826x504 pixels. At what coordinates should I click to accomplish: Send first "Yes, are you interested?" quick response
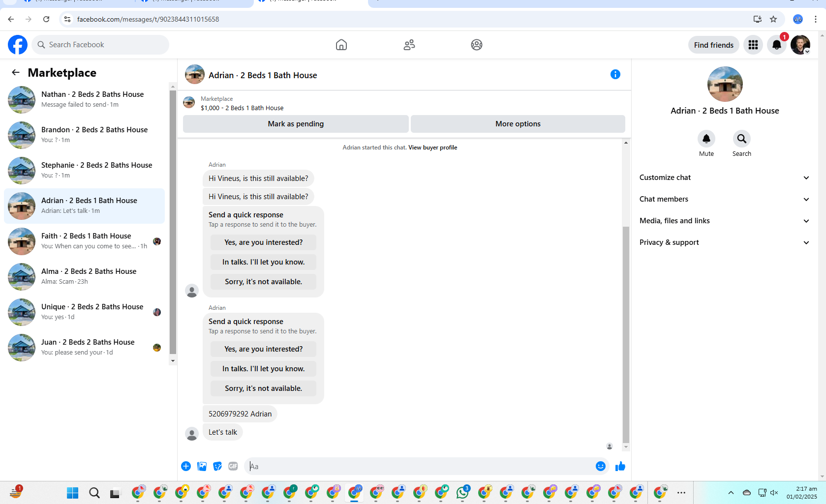[x=264, y=242]
